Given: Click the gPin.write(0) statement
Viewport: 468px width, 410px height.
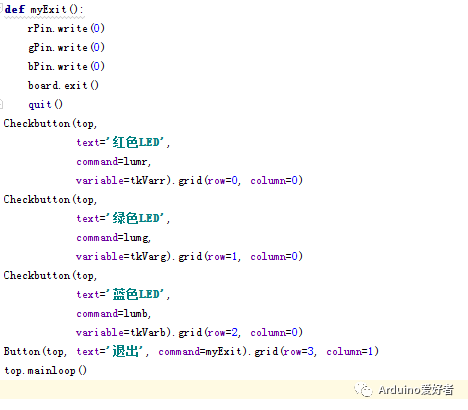Looking at the screenshot, I should click(x=66, y=47).
